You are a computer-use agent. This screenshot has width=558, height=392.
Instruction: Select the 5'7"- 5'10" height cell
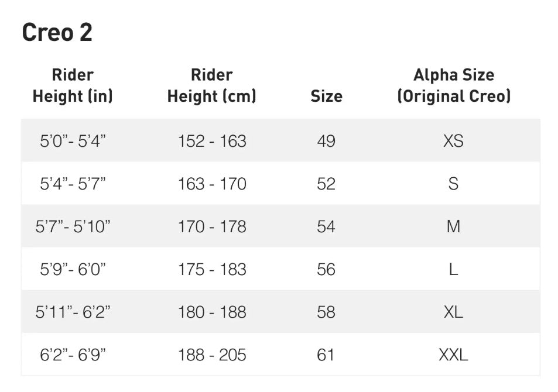(x=73, y=226)
